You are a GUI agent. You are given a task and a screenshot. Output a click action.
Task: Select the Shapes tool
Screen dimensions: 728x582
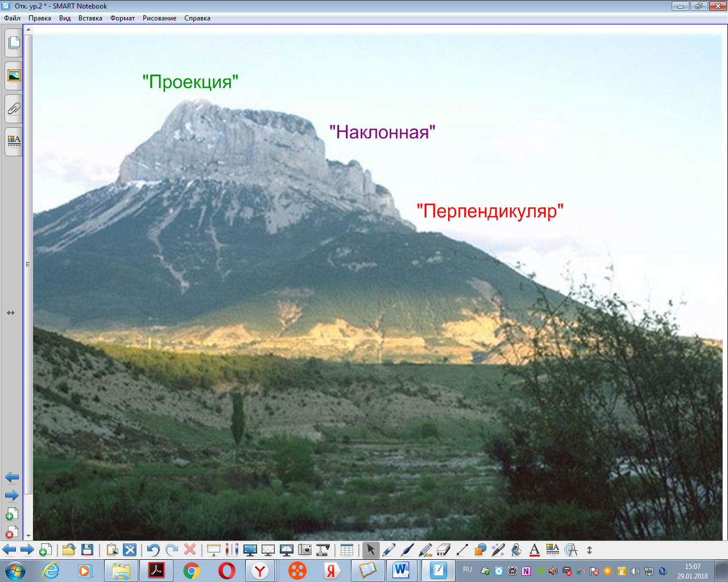tap(480, 550)
